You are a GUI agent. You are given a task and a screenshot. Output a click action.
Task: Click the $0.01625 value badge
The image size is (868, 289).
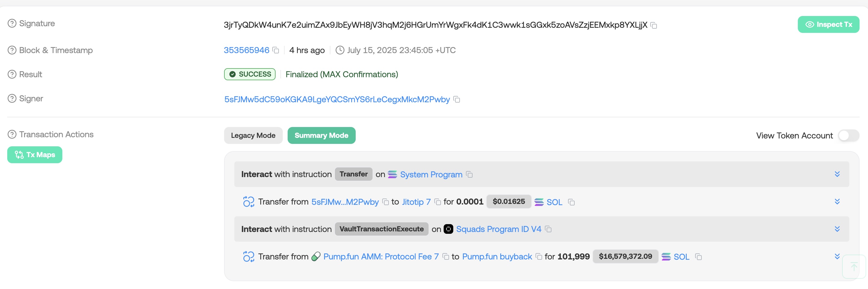coord(509,202)
